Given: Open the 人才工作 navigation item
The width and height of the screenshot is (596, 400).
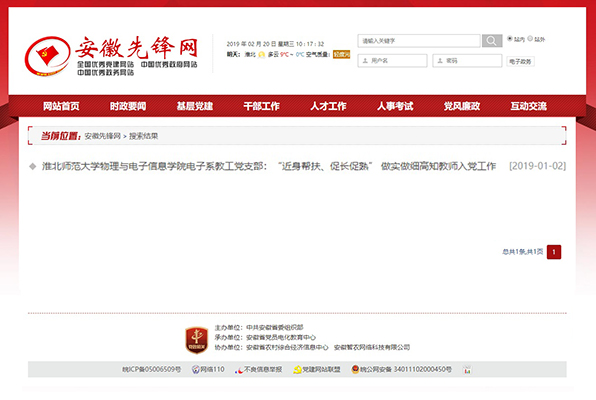Looking at the screenshot, I should 328,106.
